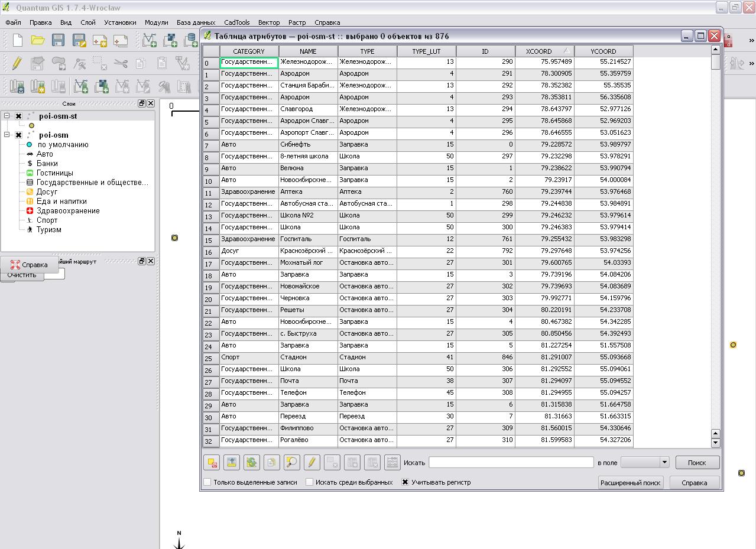Check the Искать среди выбранных option
The height and width of the screenshot is (549, 756).
pyautogui.click(x=309, y=482)
